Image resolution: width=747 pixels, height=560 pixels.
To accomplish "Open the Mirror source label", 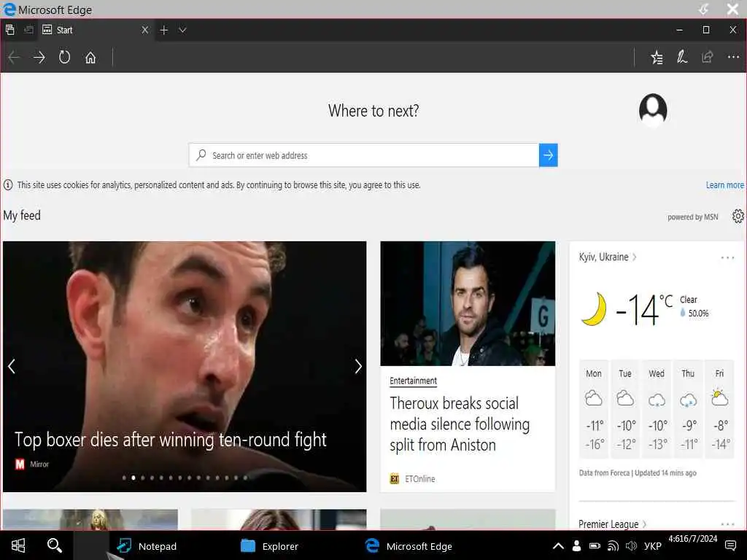I will click(x=39, y=464).
